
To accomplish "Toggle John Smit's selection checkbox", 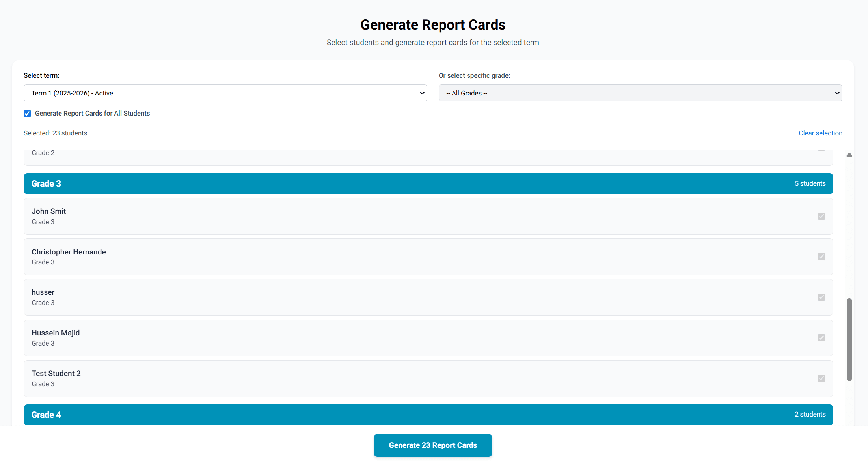I will 821,216.
